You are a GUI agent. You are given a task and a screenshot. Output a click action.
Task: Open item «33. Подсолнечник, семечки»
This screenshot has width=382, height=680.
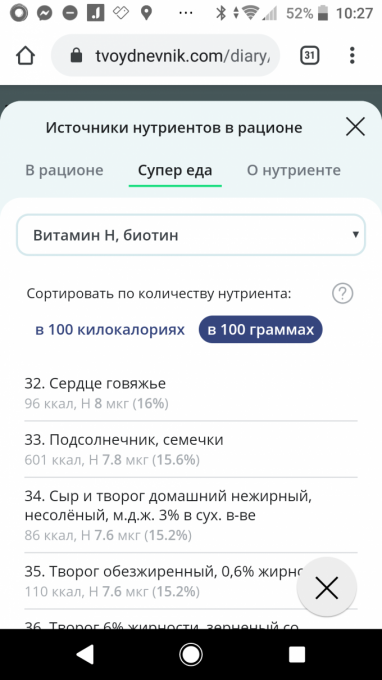click(x=191, y=449)
